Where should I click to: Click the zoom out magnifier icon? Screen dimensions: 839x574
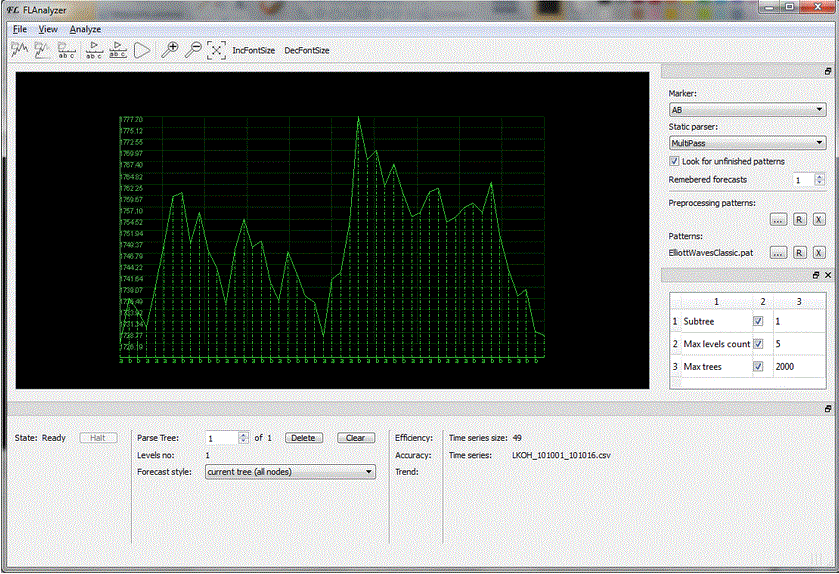(x=193, y=50)
